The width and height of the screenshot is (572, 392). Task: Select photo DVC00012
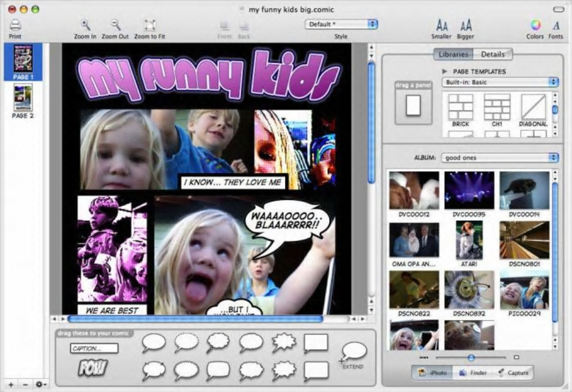(414, 190)
